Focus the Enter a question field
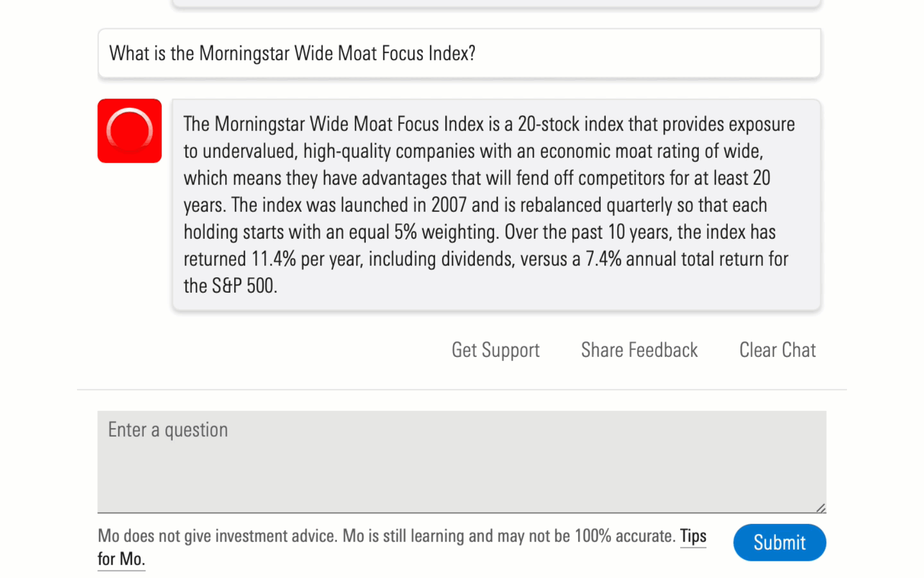 pyautogui.click(x=461, y=461)
